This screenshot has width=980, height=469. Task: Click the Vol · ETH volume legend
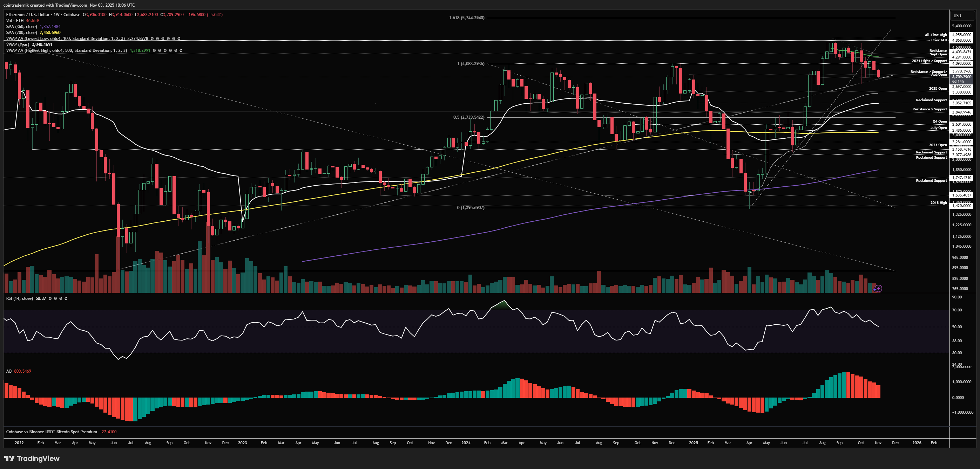click(x=14, y=21)
